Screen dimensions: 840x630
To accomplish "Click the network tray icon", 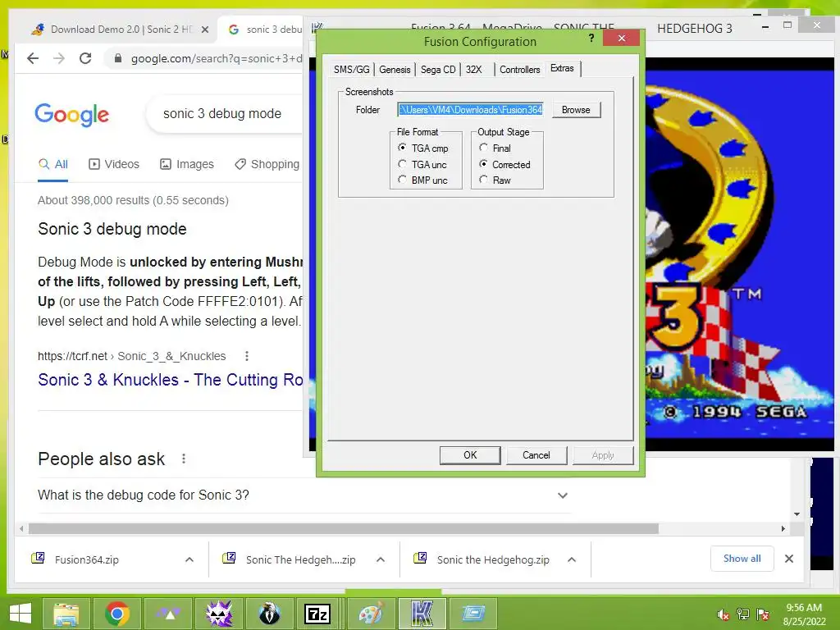I will 743,614.
